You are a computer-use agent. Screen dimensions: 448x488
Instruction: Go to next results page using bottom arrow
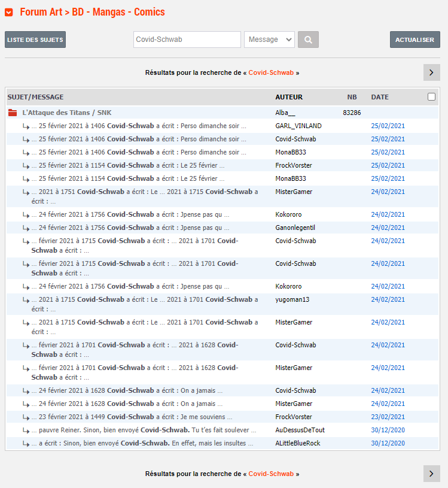(x=431, y=474)
